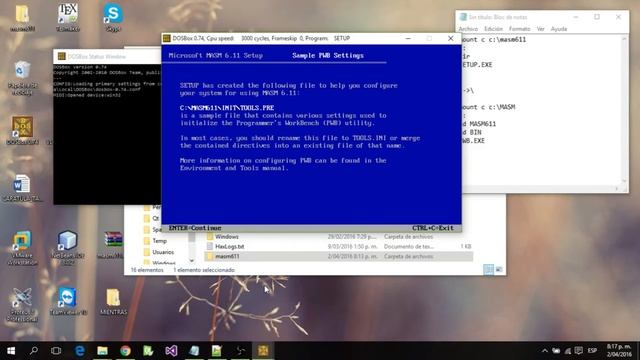Click the DOSBox window icon in title bar
This screenshot has height=360, width=640.
[167, 38]
